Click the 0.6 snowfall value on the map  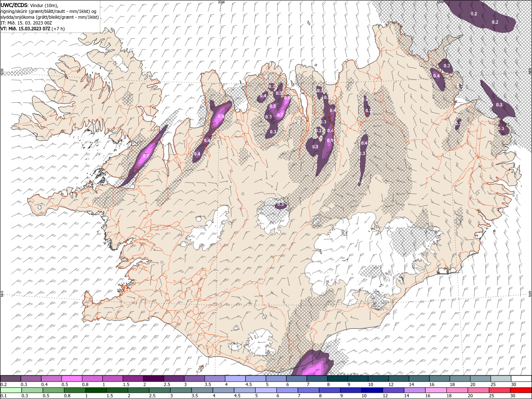tap(287, 97)
